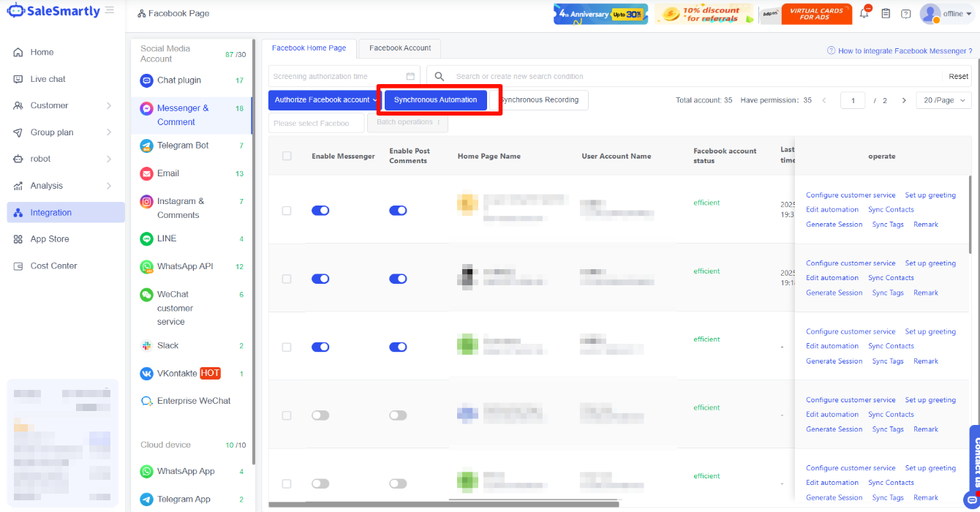Open Telegram Bot channel
This screenshot has height=512, width=980.
tap(183, 146)
